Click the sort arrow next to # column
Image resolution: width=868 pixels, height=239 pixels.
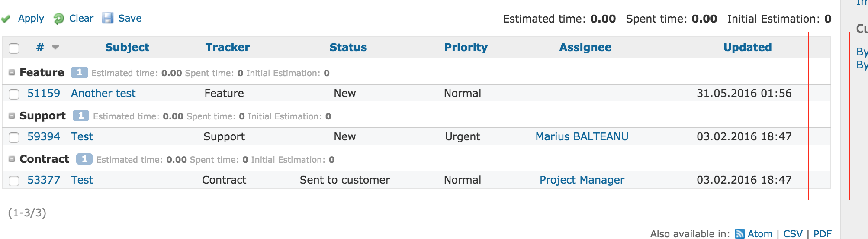click(x=55, y=47)
